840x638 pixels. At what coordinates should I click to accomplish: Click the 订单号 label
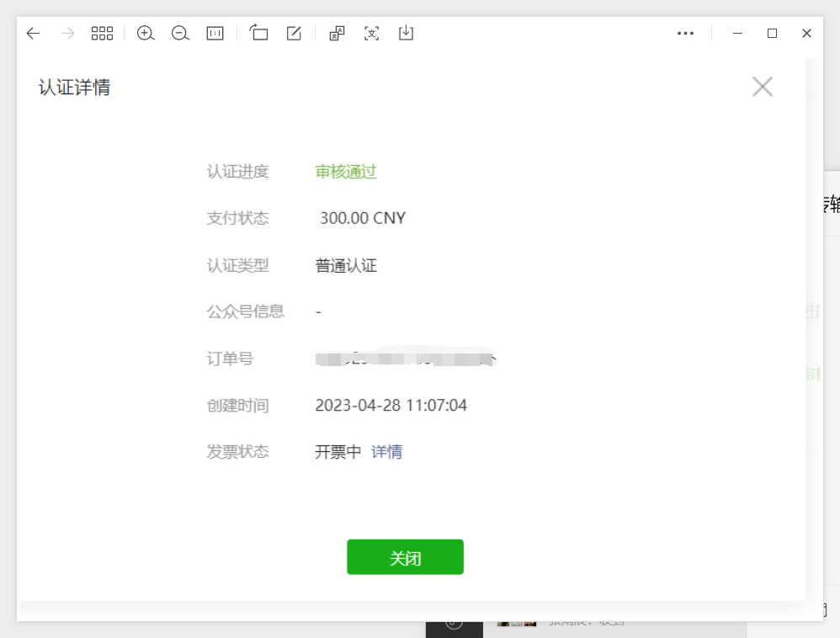pos(230,359)
